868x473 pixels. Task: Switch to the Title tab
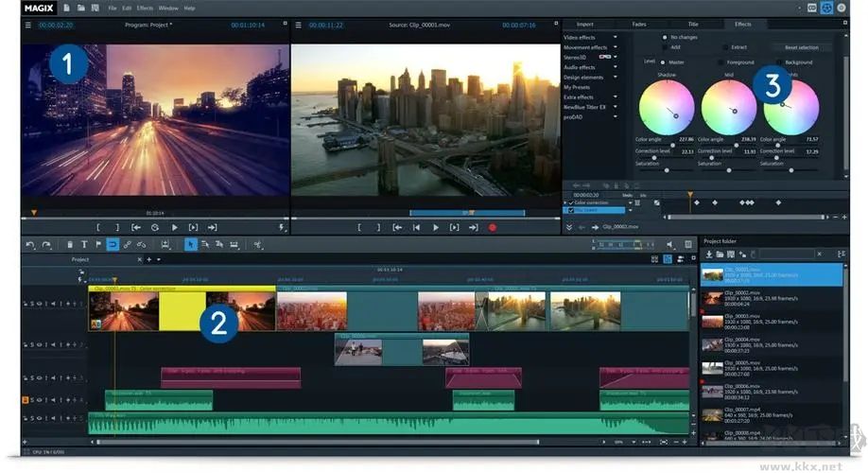click(693, 24)
